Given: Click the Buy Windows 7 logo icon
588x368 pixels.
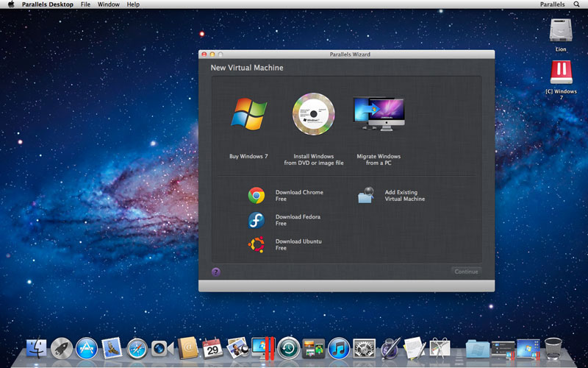Looking at the screenshot, I should pos(249,115).
